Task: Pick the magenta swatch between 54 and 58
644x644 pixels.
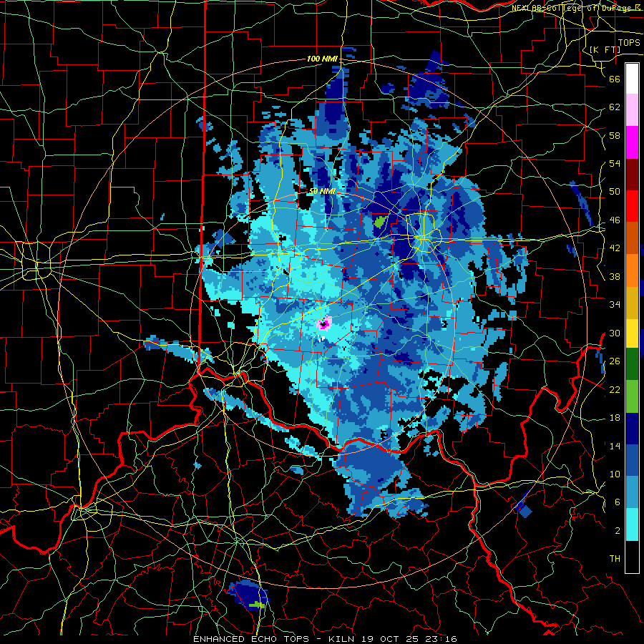Action: tap(632, 142)
